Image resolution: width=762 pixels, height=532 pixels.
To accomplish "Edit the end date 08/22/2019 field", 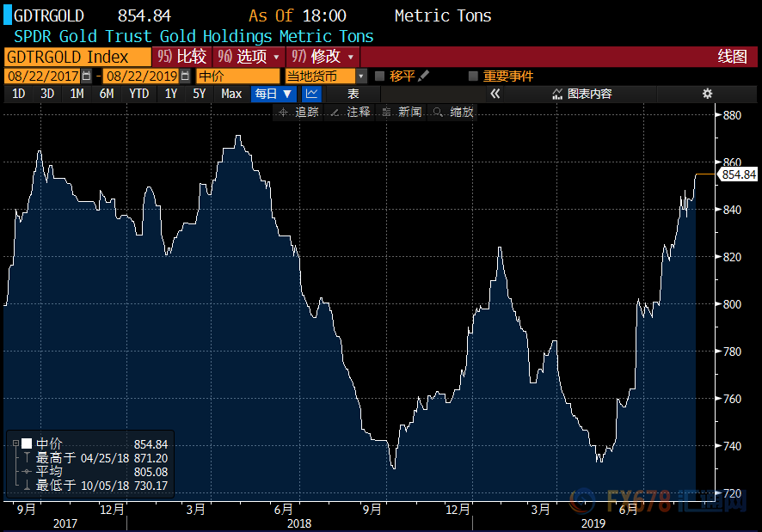I will (142, 76).
